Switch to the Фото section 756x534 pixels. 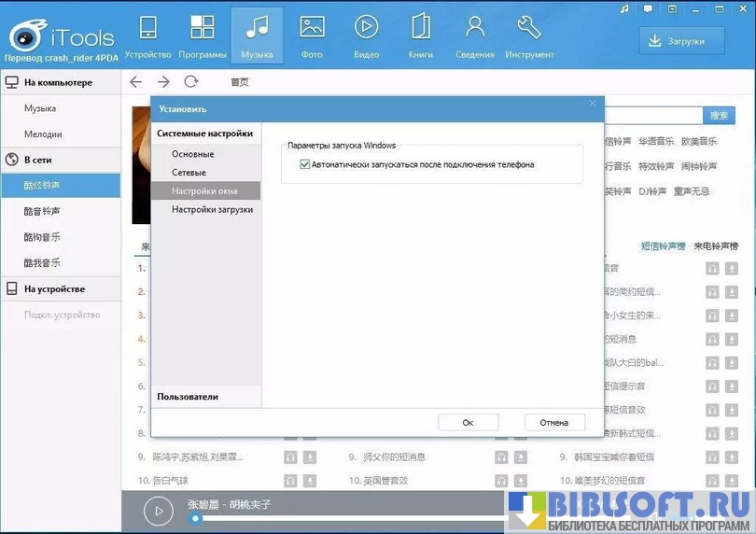312,35
